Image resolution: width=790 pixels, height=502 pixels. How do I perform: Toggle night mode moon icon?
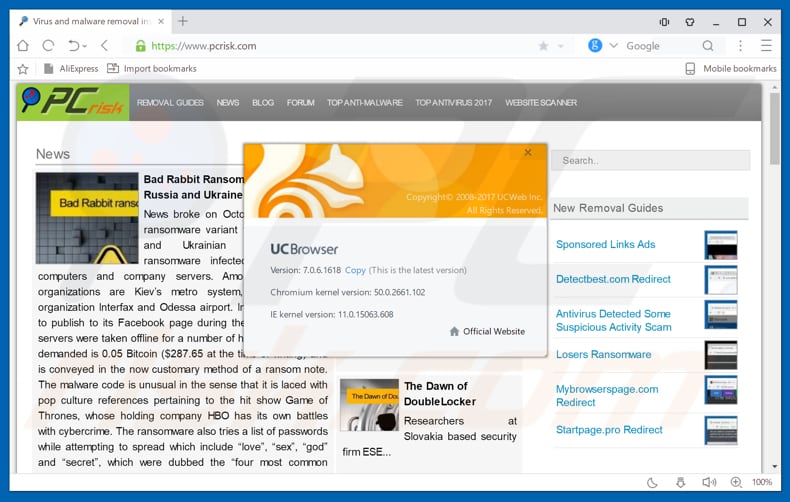(652, 482)
